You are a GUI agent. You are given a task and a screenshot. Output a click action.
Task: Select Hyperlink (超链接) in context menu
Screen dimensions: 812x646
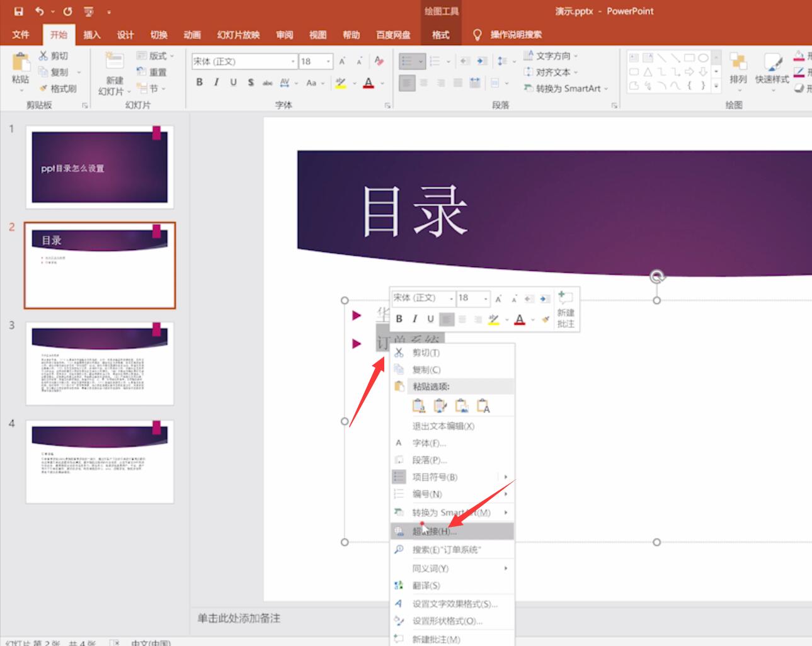[x=452, y=531]
